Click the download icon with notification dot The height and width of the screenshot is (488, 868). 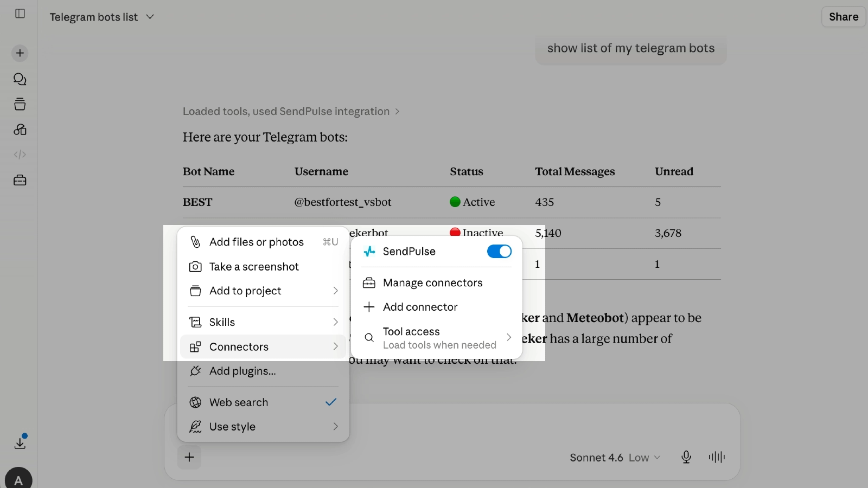[x=20, y=442]
